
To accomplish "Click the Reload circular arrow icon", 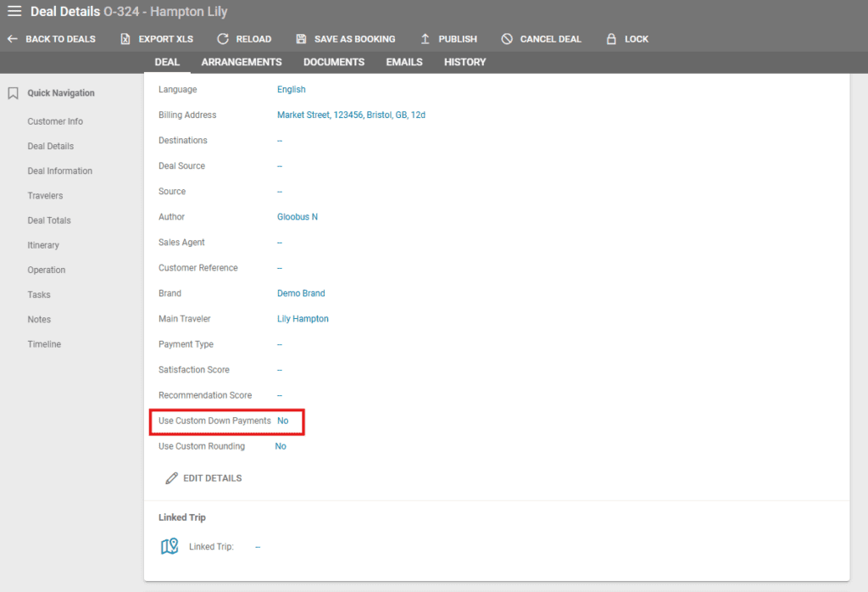I will [x=223, y=39].
